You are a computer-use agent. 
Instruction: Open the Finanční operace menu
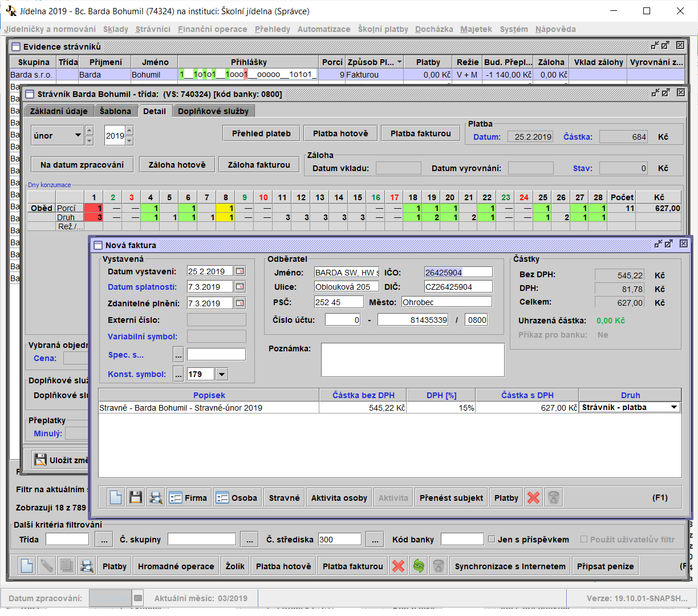coord(212,29)
